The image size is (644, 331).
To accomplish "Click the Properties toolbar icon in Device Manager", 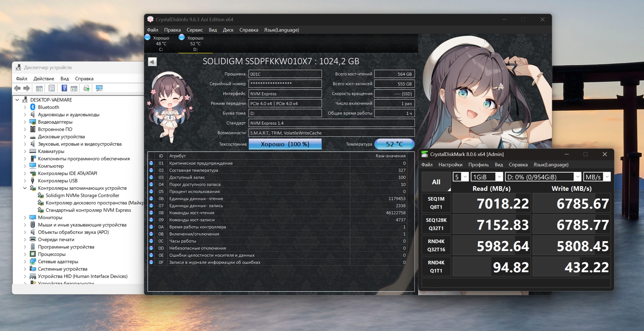I will click(52, 88).
